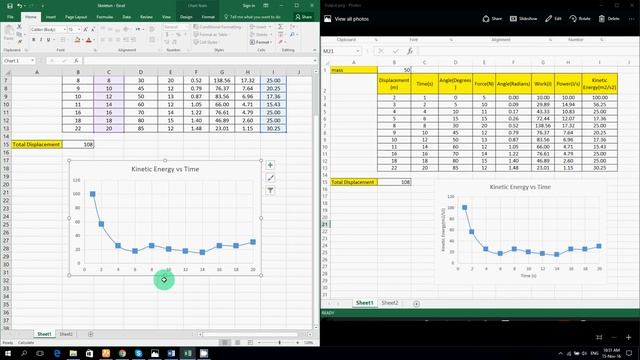Open Action Center notifications icon
The width and height of the screenshot is (640, 360).
[629, 353]
